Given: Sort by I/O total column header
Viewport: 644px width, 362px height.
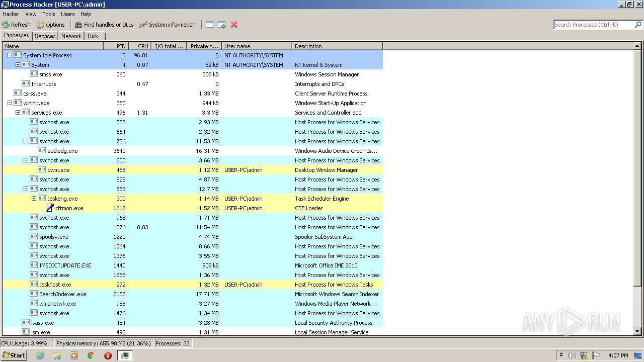Looking at the screenshot, I should pyautogui.click(x=169, y=46).
